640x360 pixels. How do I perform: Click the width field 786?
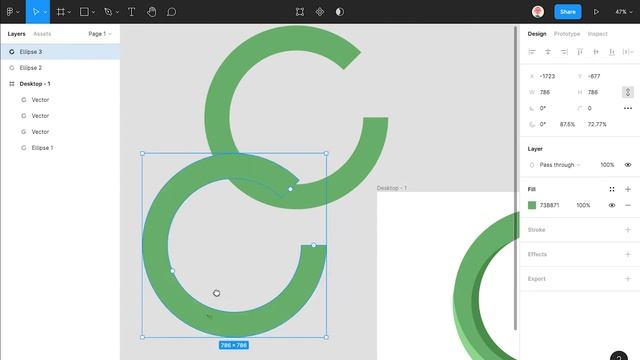click(x=545, y=92)
